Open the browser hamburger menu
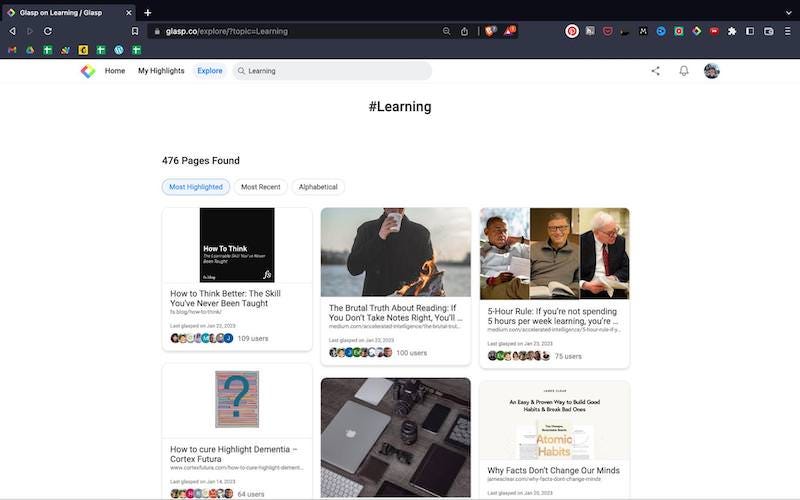This screenshot has width=800, height=500. click(788, 31)
